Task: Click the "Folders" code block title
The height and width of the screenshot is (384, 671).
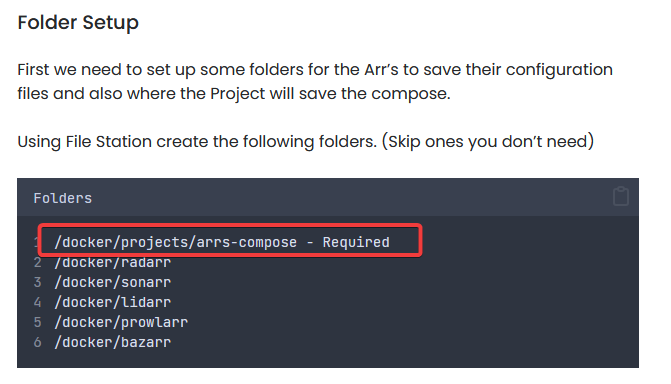Action: pos(62,198)
